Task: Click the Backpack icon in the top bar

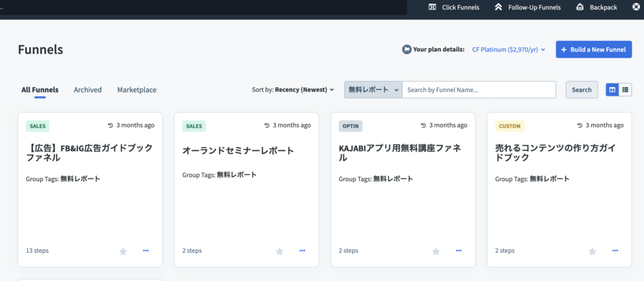Action: 580,7
